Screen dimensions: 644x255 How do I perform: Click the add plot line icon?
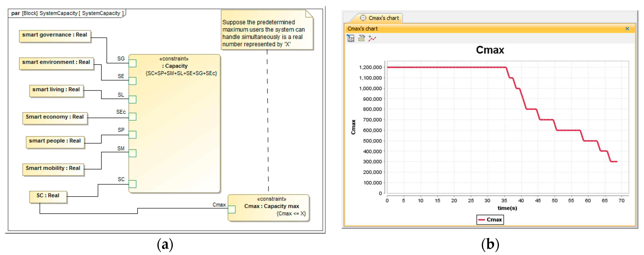pyautogui.click(x=372, y=38)
